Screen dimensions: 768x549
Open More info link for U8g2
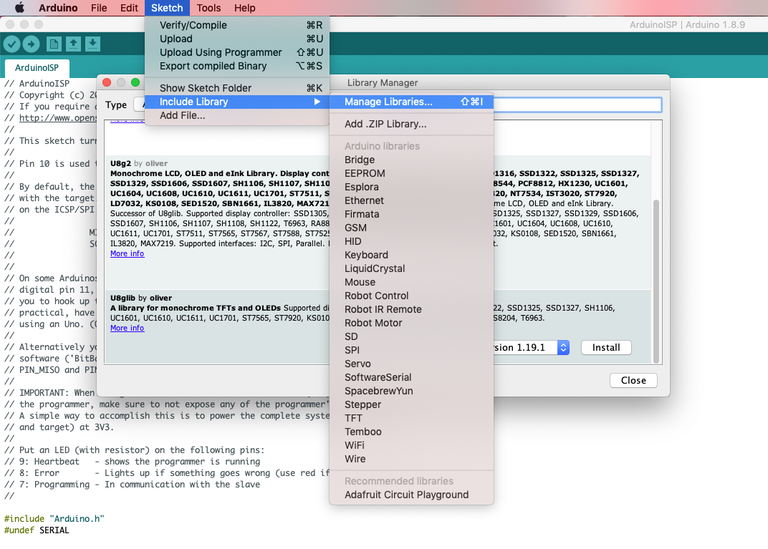(127, 254)
